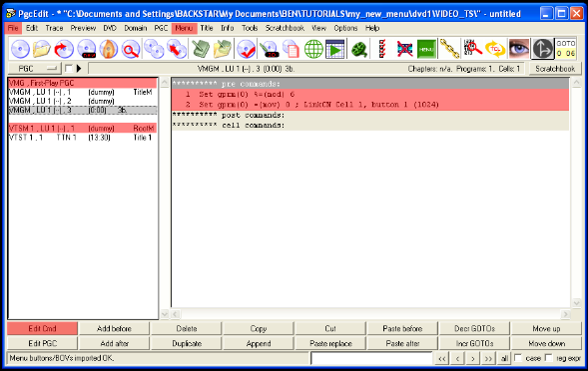Click the green scratchbook pen icon
588x371 pixels.
[201, 49]
